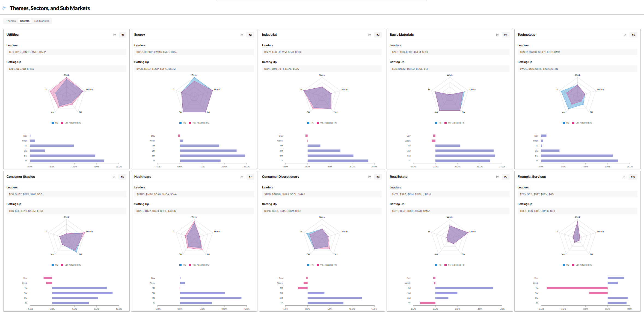Screen dimensions: 644x313
Task: Open Consumer Staples chart icon
Action: click(114, 177)
